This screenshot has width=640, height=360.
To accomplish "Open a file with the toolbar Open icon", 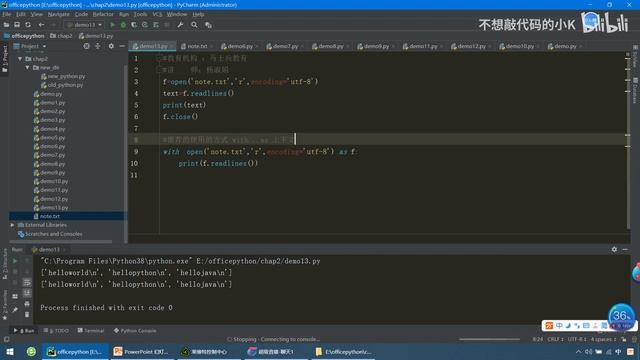I will 7,25.
